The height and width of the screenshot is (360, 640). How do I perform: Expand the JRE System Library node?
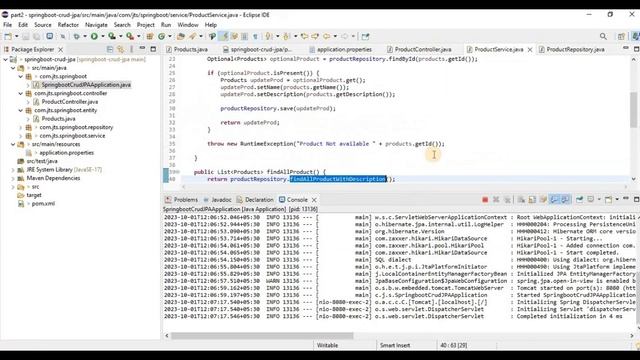pyautogui.click(x=13, y=170)
